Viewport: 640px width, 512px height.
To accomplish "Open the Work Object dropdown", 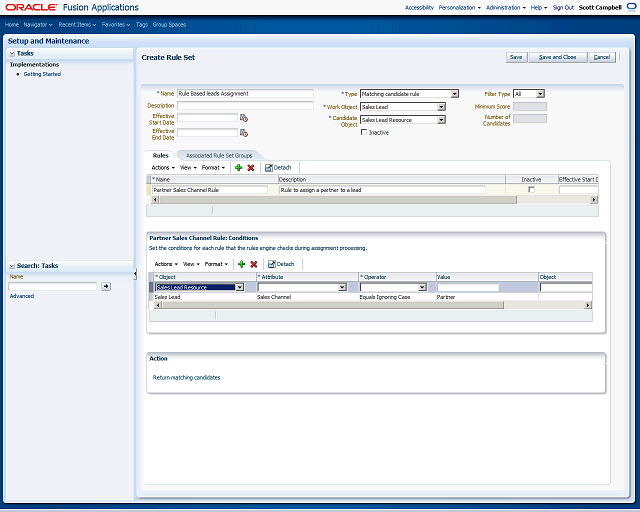I will [441, 107].
